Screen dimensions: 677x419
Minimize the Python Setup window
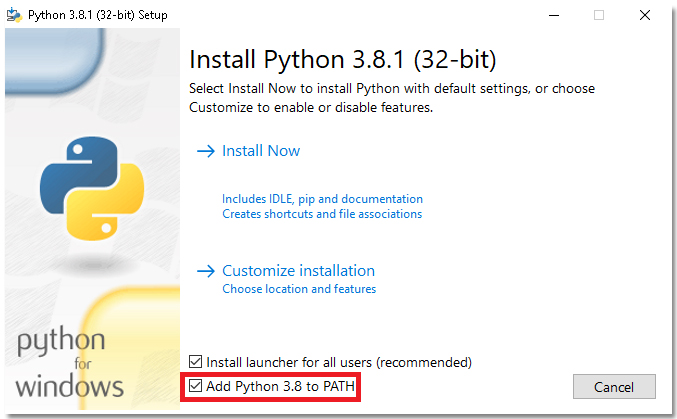(552, 15)
